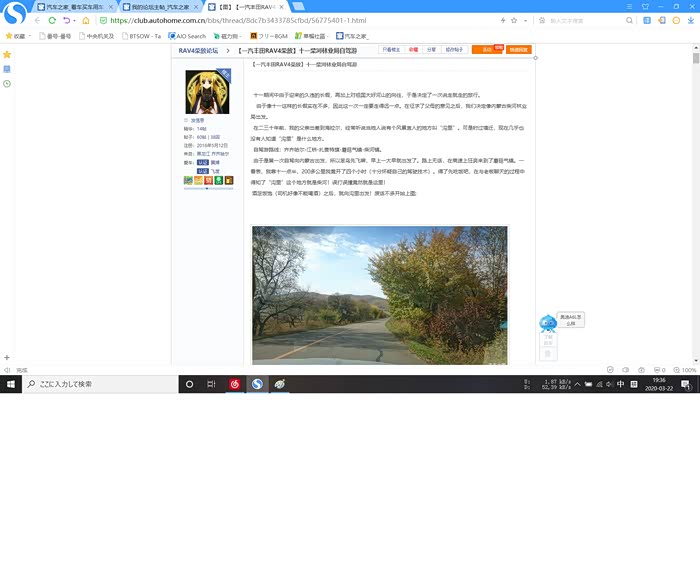
Task: Open history clock icon in left sidebar
Action: [x=7, y=84]
